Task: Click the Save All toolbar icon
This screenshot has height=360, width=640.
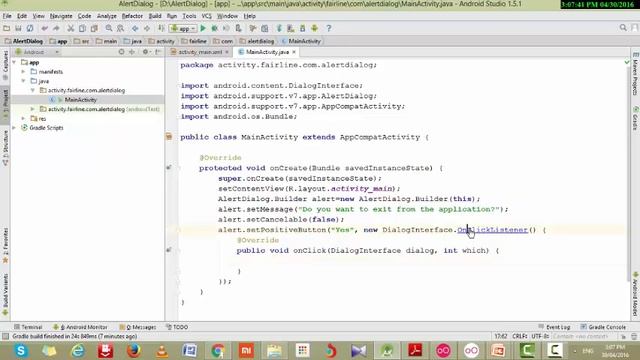Action: tap(18, 28)
